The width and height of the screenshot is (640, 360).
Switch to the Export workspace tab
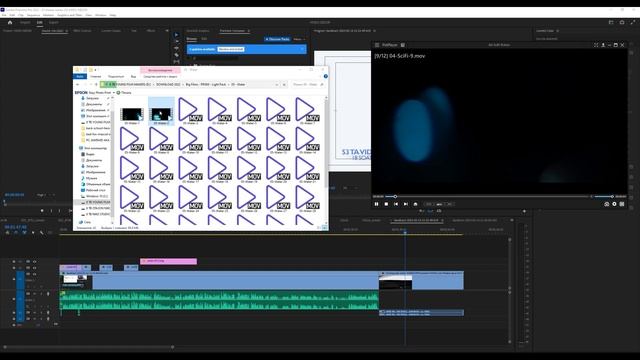coord(53,22)
